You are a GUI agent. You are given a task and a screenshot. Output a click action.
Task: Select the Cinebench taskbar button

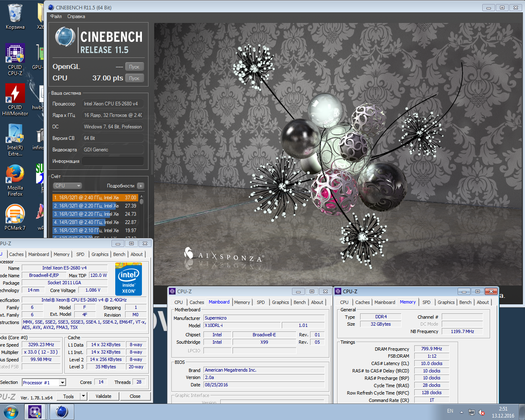[x=62, y=412]
